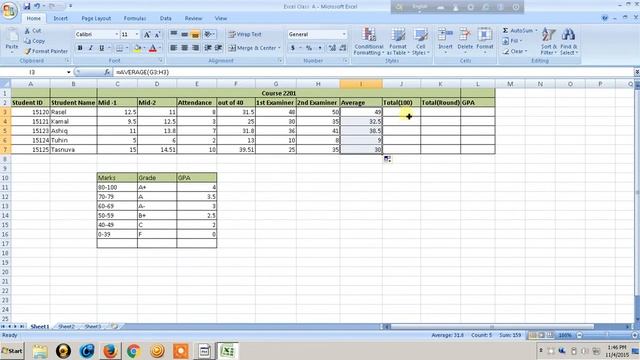The height and width of the screenshot is (360, 640).
Task: Open Fill options menu
Action: (513, 41)
